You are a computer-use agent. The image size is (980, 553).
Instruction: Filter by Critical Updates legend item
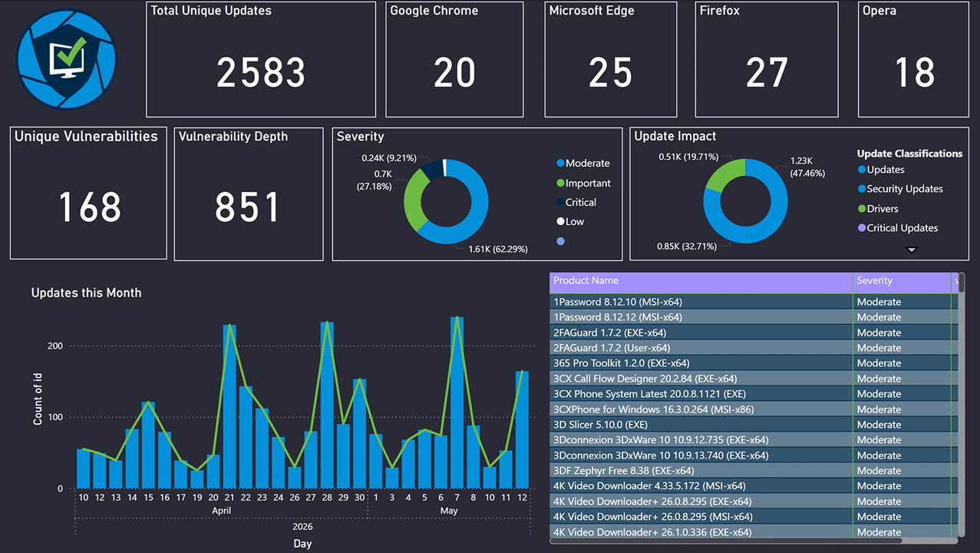[898, 227]
